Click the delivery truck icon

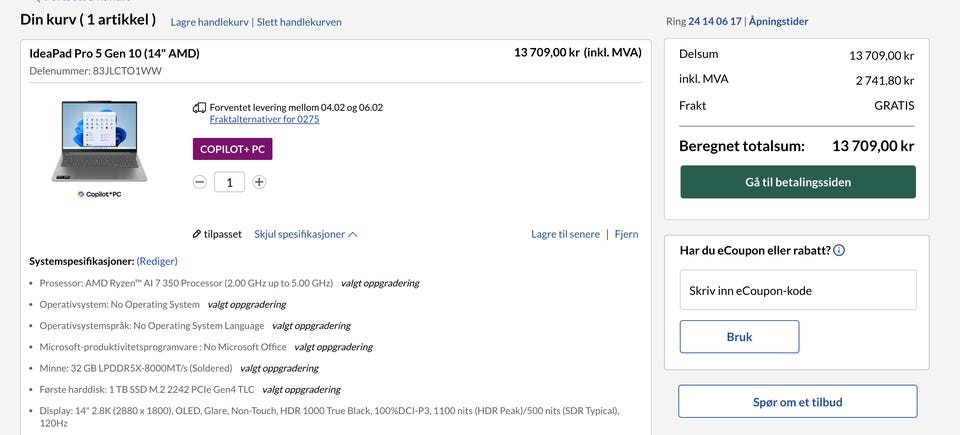coord(199,108)
